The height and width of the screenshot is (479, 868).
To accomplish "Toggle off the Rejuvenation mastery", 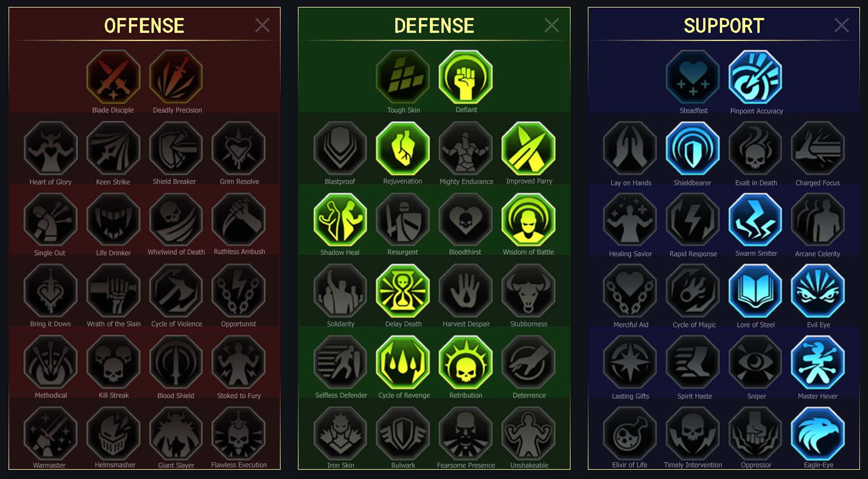I will tap(403, 148).
